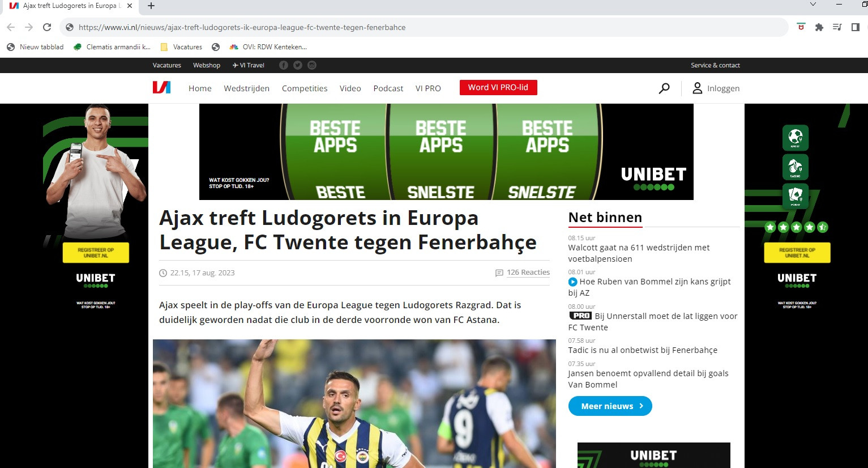Open Tadic is nu al onbetwist headline
Screen dimensions: 868x468
pos(643,350)
